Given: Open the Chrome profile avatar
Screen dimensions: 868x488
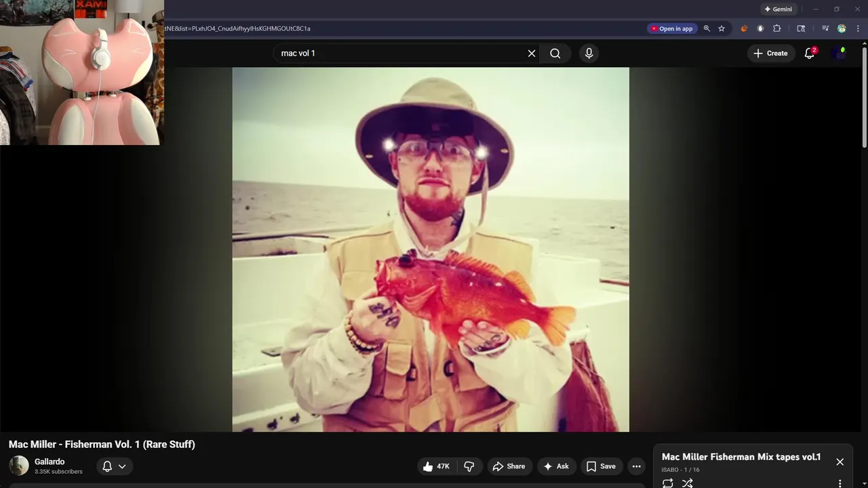Looking at the screenshot, I should (842, 28).
